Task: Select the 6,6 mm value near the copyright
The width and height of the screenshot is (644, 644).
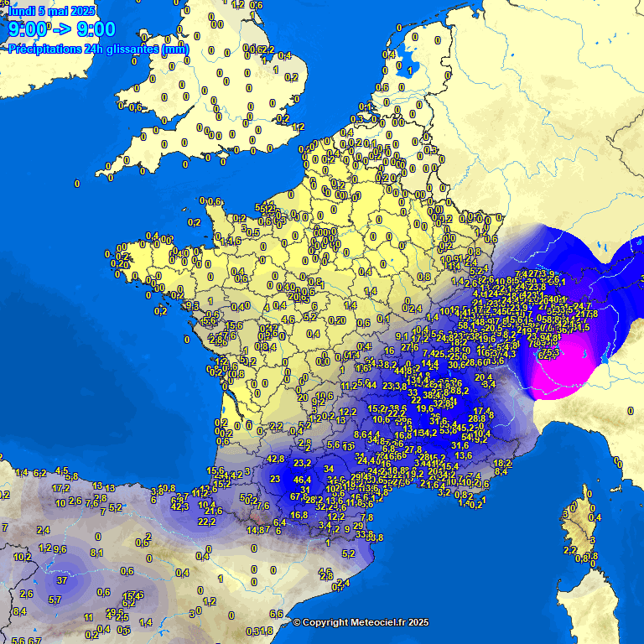Action: tap(276, 614)
